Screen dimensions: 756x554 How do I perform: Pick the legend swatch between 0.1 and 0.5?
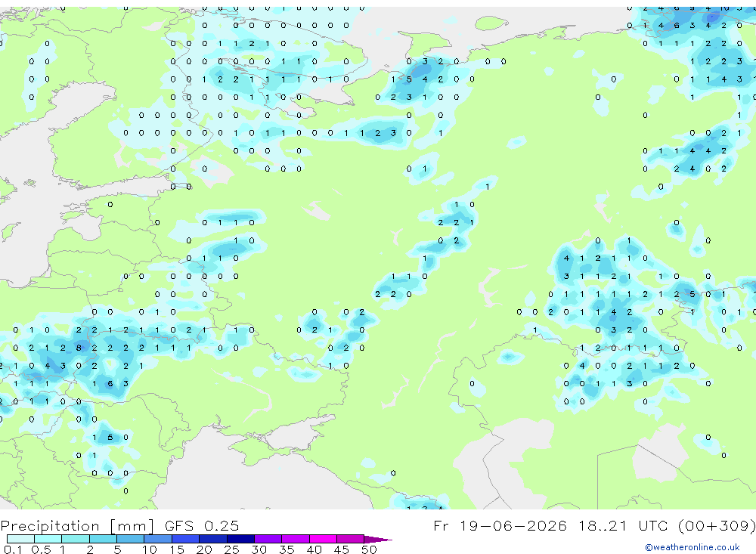coord(20,539)
